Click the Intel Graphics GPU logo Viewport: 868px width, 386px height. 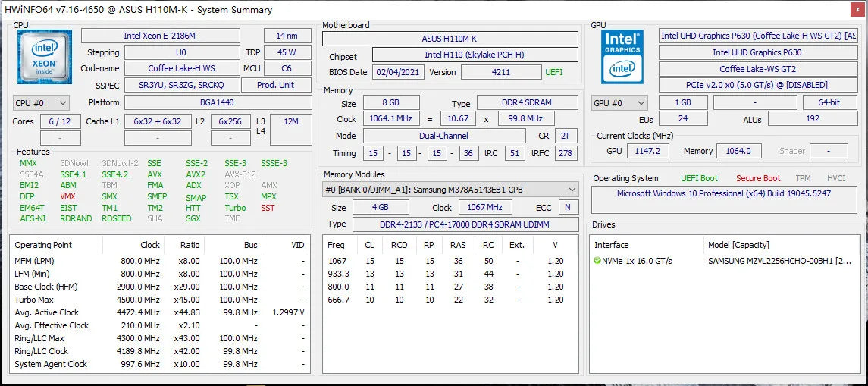622,56
